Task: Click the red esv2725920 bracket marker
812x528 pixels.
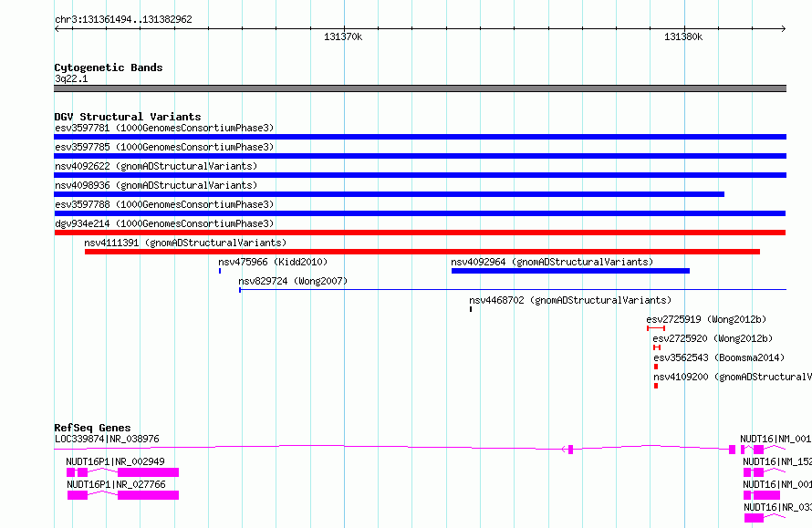Action: pos(657,347)
